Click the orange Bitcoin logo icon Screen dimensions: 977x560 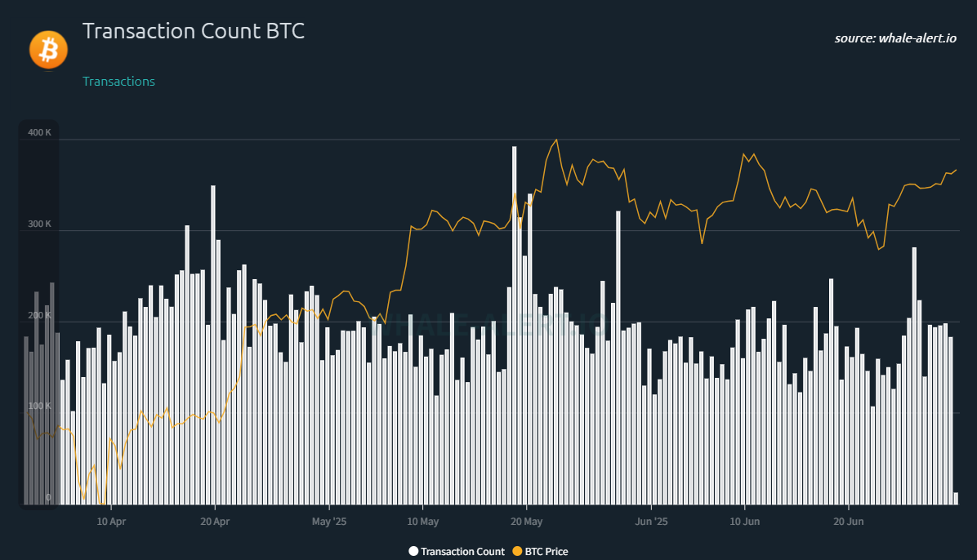coord(48,49)
